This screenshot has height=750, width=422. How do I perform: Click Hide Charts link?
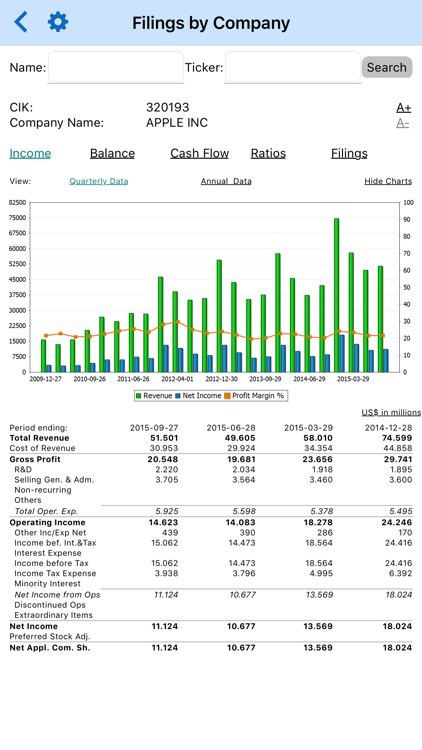(388, 181)
